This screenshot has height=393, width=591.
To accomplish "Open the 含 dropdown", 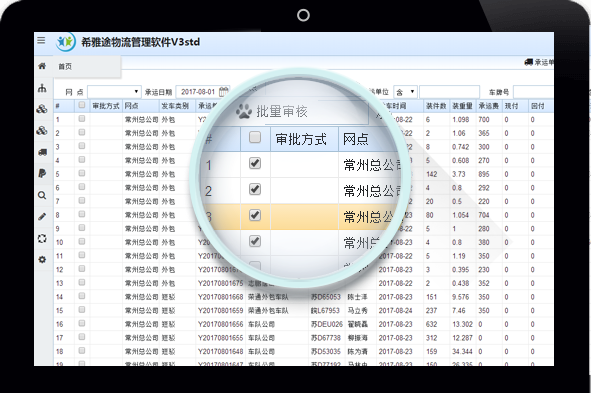I will click(x=405, y=92).
